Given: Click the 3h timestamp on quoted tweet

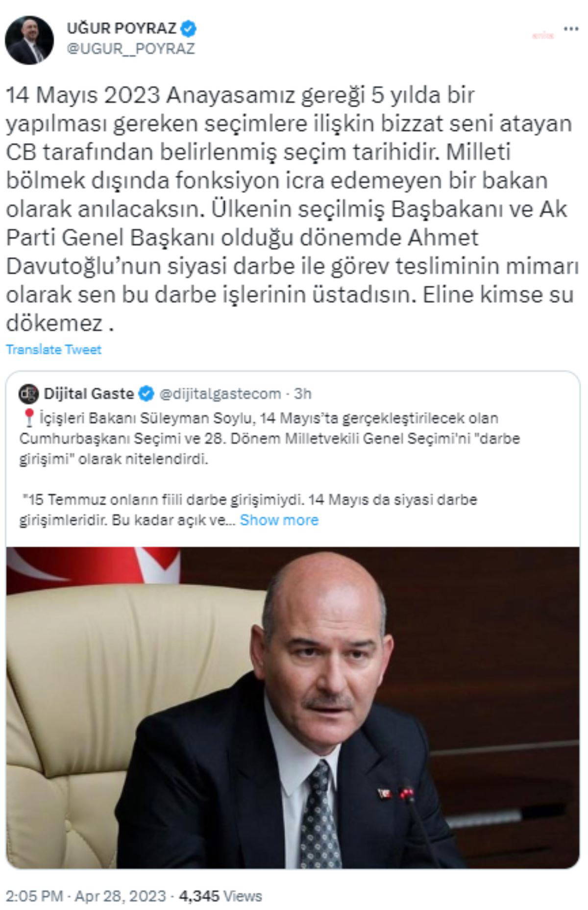Looking at the screenshot, I should coord(303,394).
